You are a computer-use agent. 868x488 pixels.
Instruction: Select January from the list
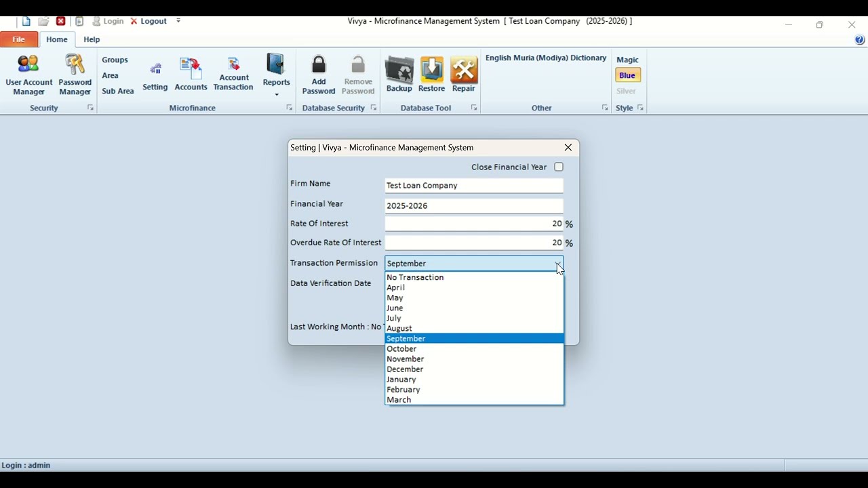pyautogui.click(x=474, y=379)
